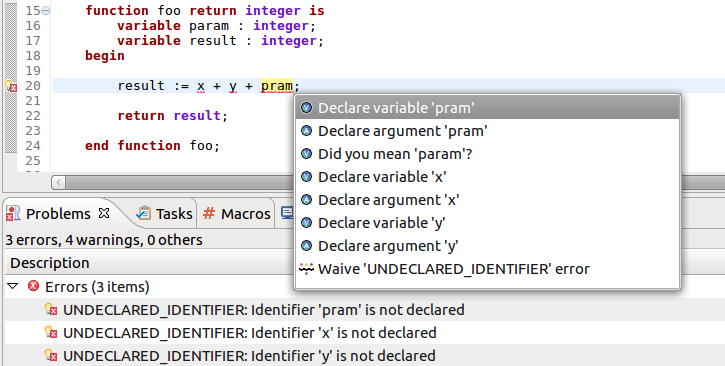Click 'return result;' on line 22

pos(172,116)
